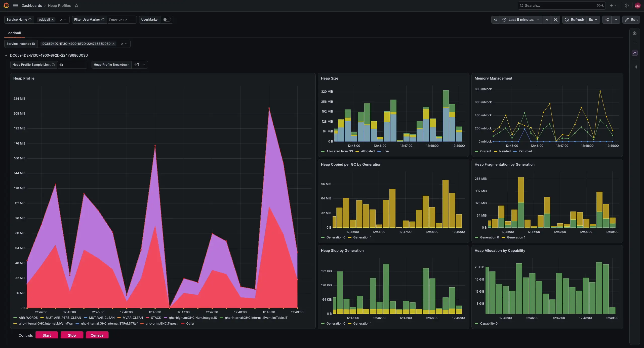Screen dimensions: 644x348
Task: Remove the DC6594D2 instance ID chip
Action: 113,44
